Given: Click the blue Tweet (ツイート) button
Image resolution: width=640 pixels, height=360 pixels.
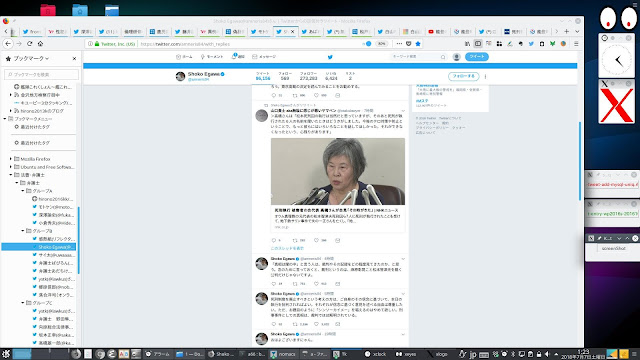Looking at the screenshot, I should (x=476, y=57).
